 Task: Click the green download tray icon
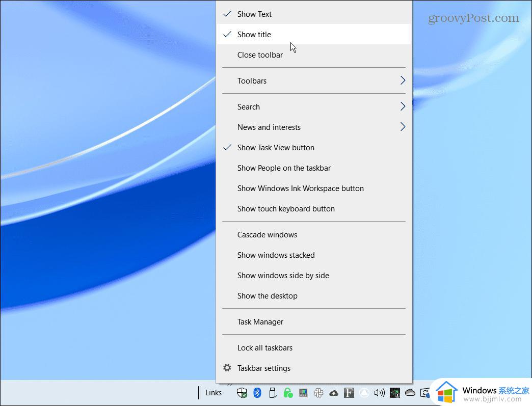[x=394, y=393]
